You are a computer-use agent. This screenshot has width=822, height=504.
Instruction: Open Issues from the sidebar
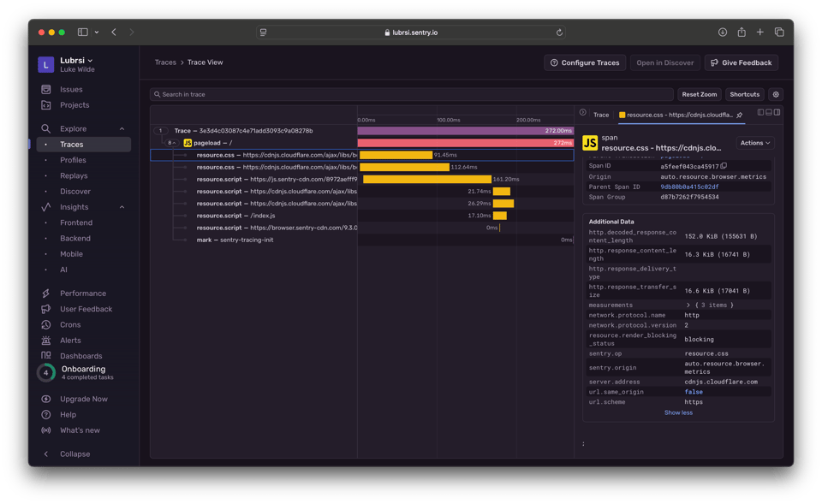tap(71, 89)
